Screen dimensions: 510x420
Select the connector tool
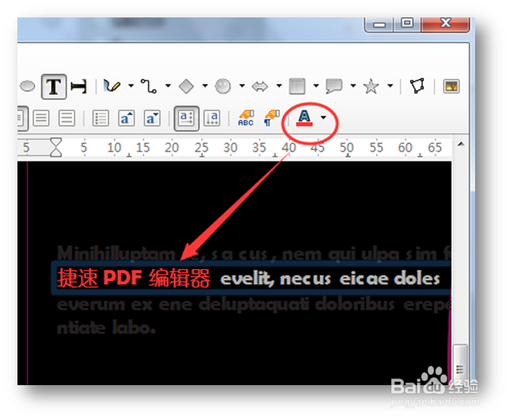(x=149, y=85)
